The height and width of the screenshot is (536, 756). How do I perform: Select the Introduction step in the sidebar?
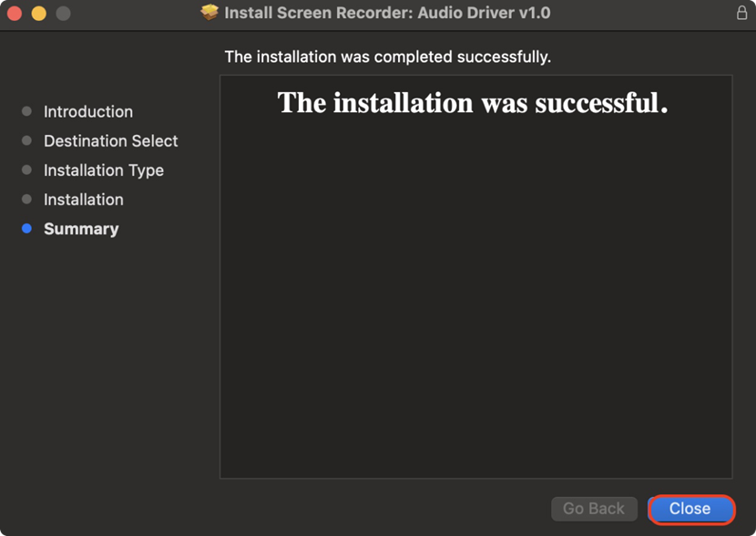(88, 111)
